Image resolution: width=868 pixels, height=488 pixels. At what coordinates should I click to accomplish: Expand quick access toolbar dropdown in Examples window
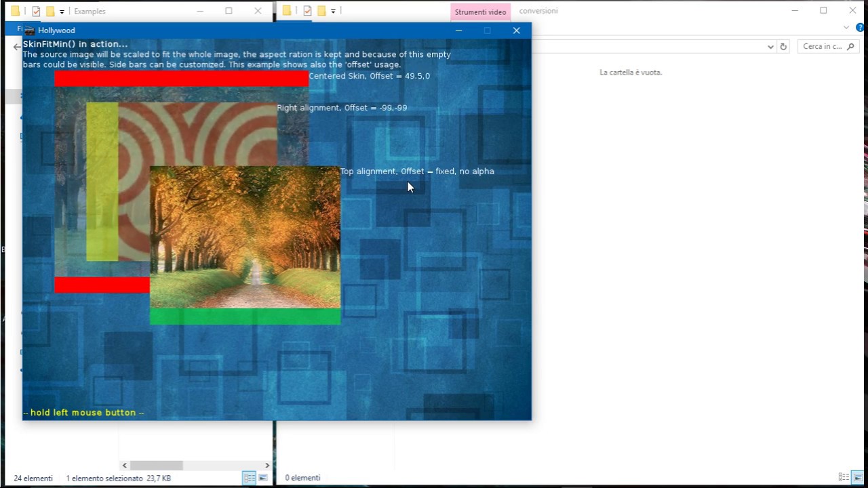[62, 12]
